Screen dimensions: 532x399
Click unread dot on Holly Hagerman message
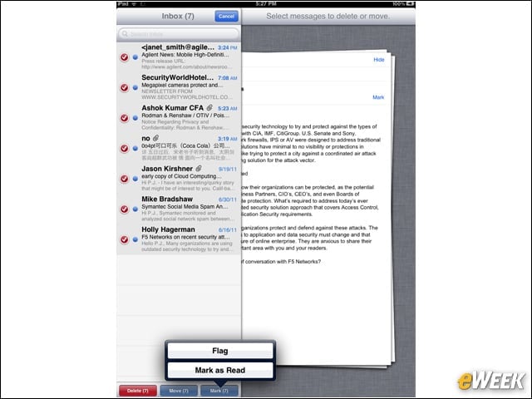(135, 239)
